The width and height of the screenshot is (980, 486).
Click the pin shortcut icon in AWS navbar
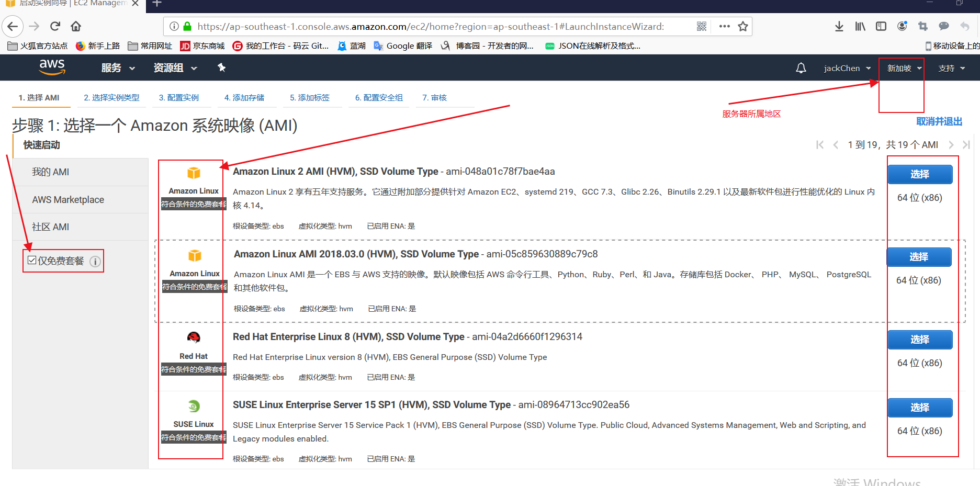click(221, 67)
